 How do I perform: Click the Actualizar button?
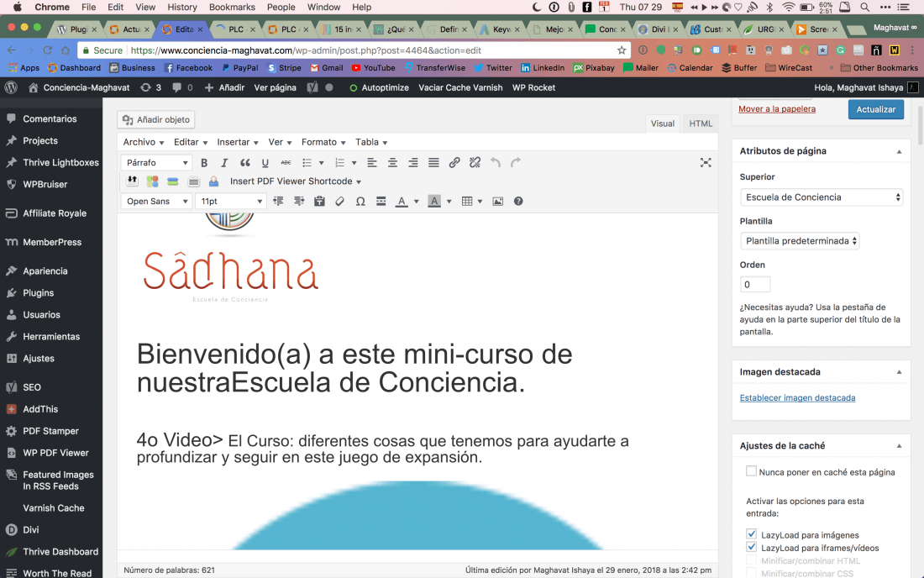(875, 109)
